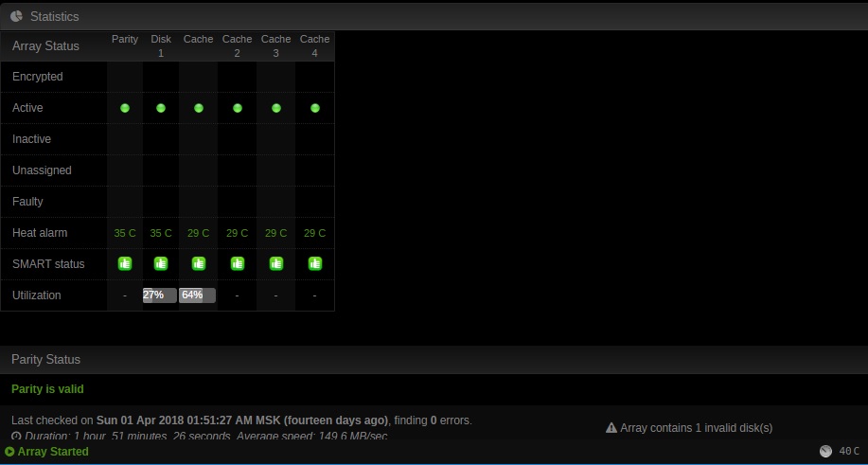Open SMART thumbs-up status for Cache 3
The height and width of the screenshot is (465, 868).
275,264
